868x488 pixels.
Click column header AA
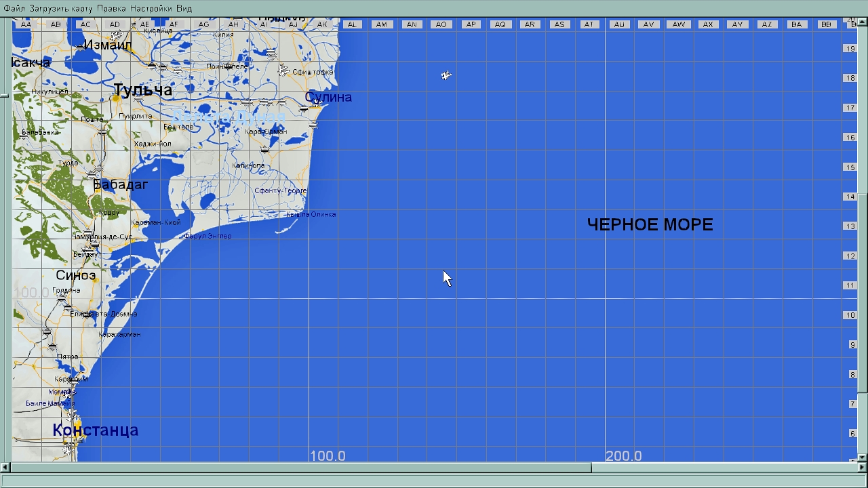coord(26,24)
